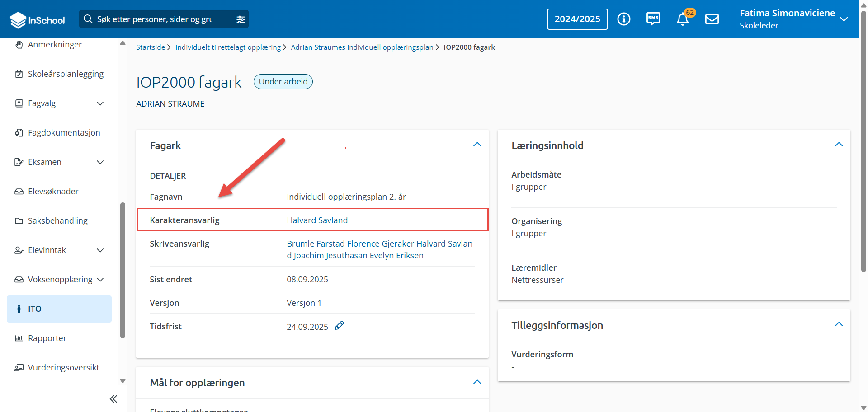Screen dimensions: 868x412
Task: Open Skoleårsplanlegging in the sidebar
Action: pyautogui.click(x=66, y=74)
